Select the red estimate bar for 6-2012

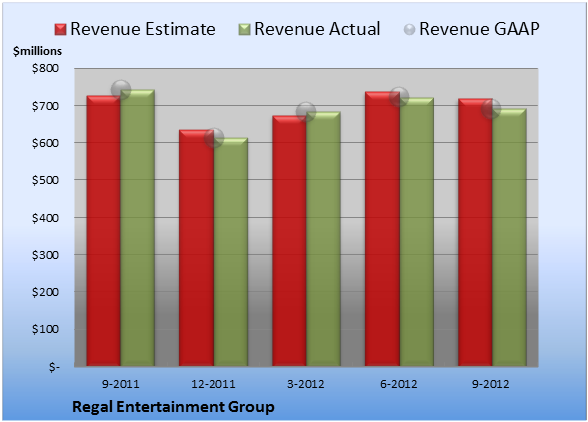(382, 229)
